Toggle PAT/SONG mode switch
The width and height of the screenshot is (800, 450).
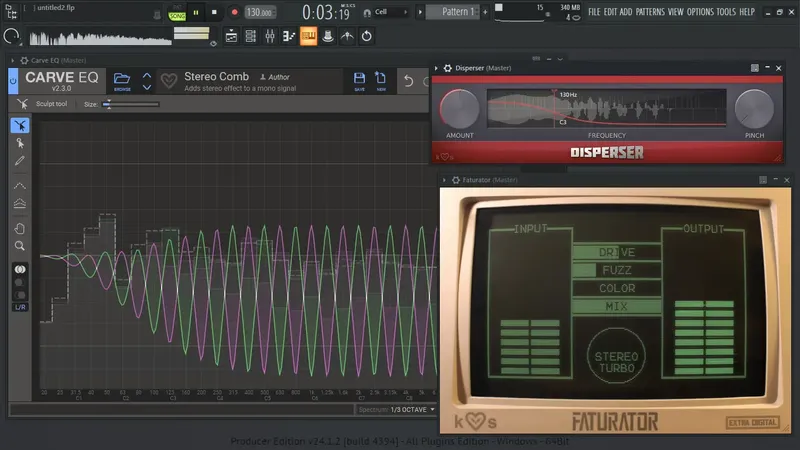[177, 13]
